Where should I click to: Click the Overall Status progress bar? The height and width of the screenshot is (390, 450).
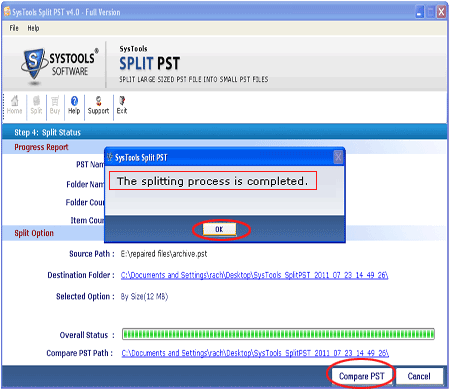[278, 334]
